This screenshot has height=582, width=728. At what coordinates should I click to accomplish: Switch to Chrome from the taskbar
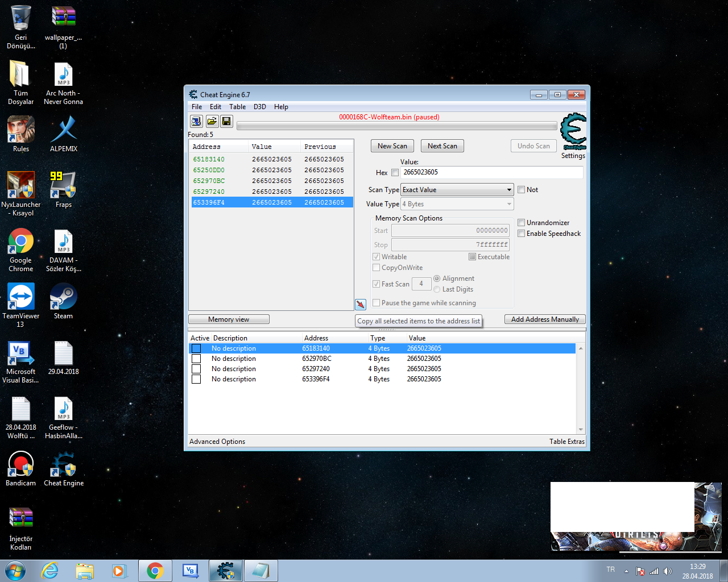click(155, 571)
